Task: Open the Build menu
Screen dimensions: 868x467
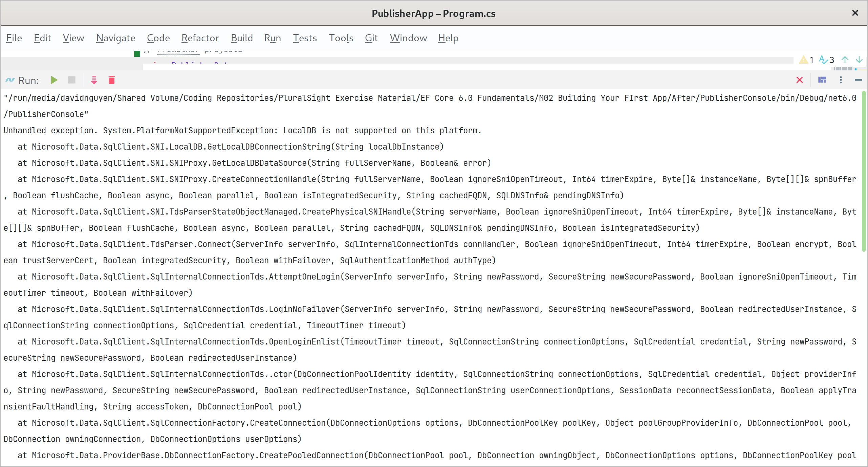Action: coord(242,38)
